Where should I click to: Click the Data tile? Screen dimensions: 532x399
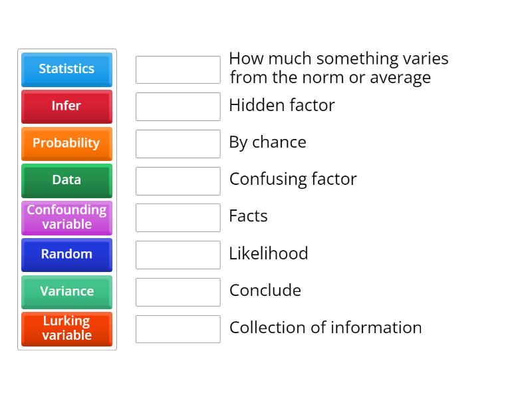66,180
